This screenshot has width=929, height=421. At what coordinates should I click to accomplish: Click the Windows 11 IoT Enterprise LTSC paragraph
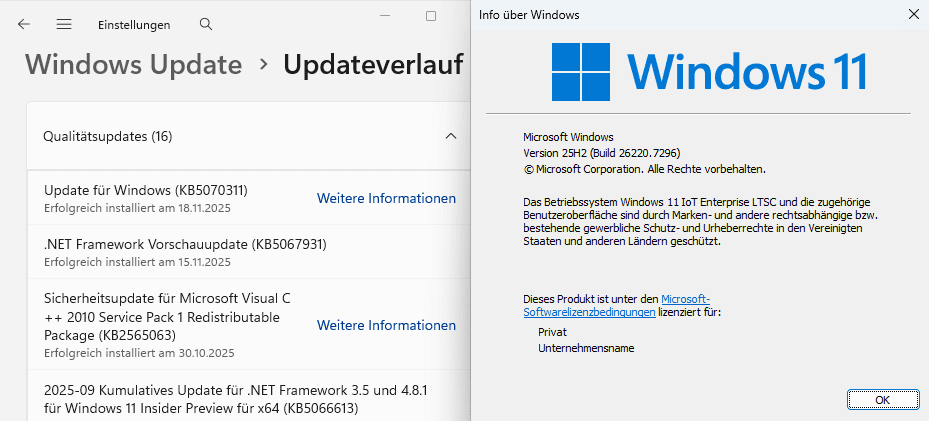701,221
